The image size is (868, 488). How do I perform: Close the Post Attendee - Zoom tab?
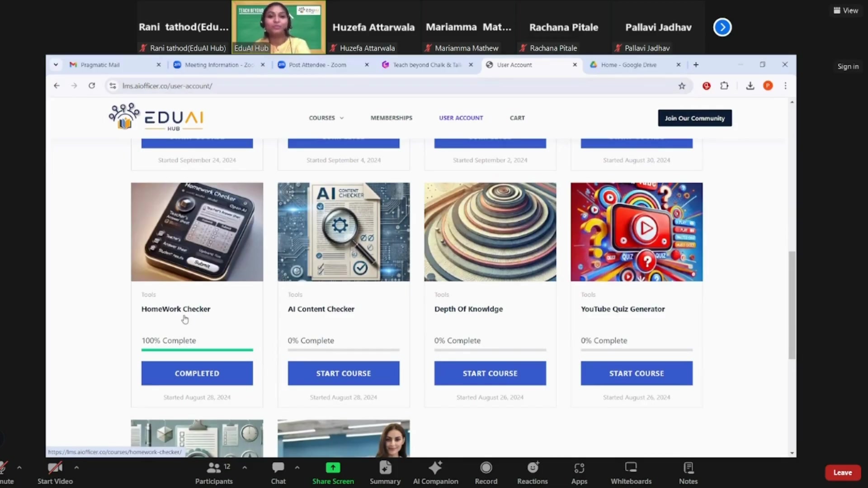click(x=367, y=65)
